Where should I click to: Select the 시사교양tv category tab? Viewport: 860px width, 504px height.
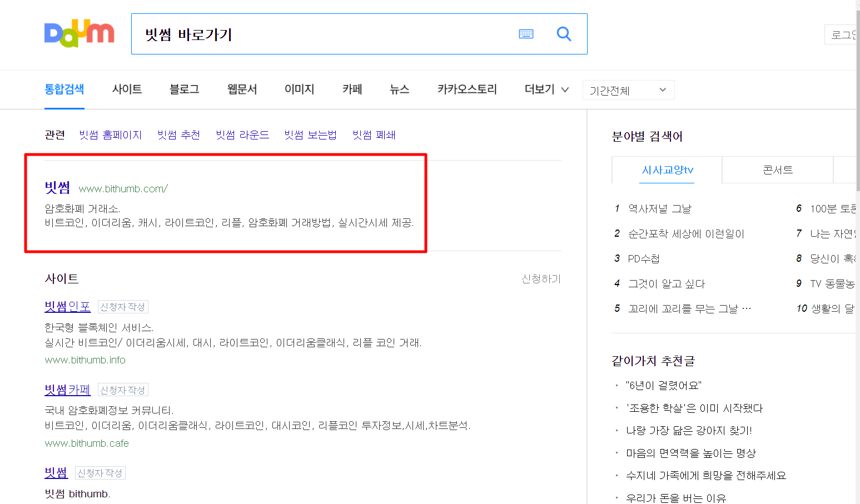667,170
